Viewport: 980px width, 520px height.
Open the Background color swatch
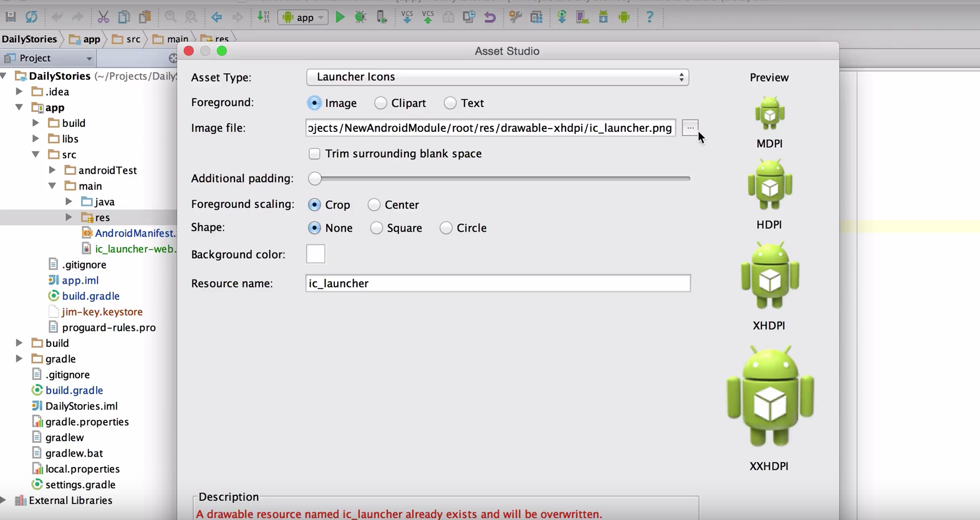point(316,254)
